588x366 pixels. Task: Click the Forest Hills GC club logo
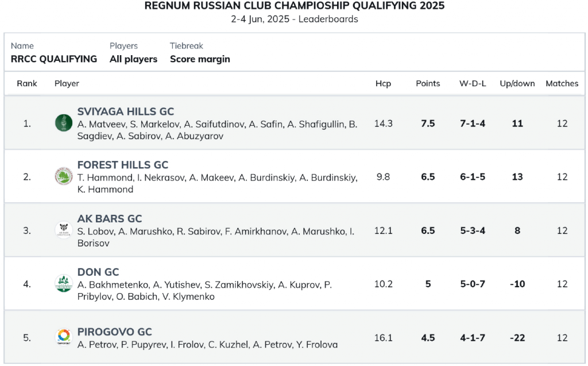[64, 176]
